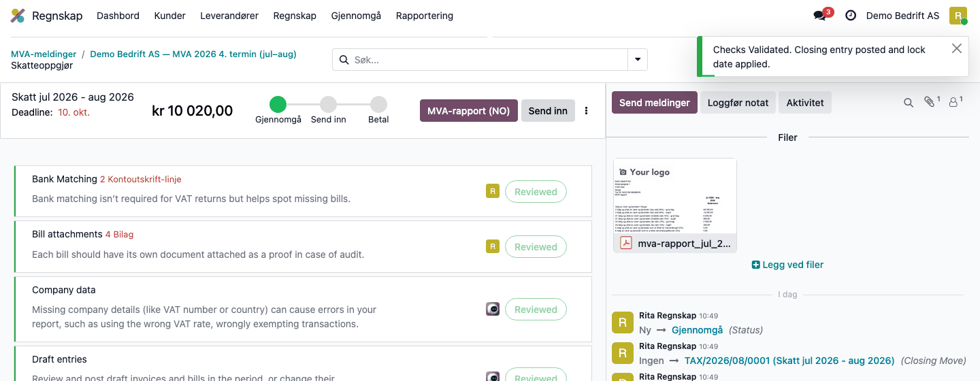Toggle Reviewed on Bank Matching check
980x381 pixels.
click(536, 192)
